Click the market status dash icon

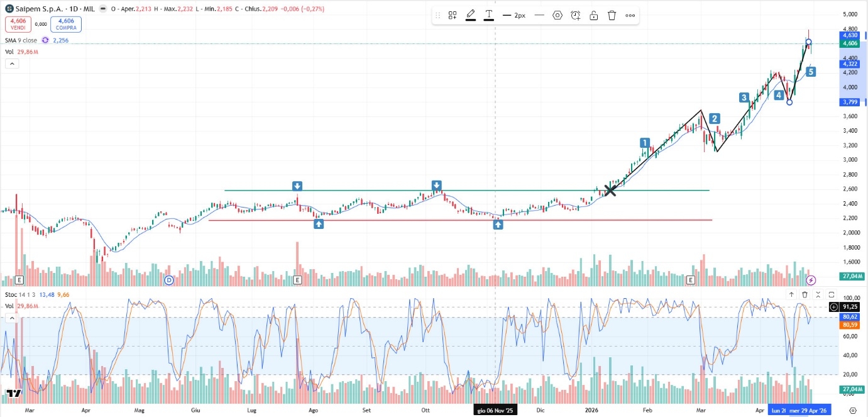[x=102, y=9]
